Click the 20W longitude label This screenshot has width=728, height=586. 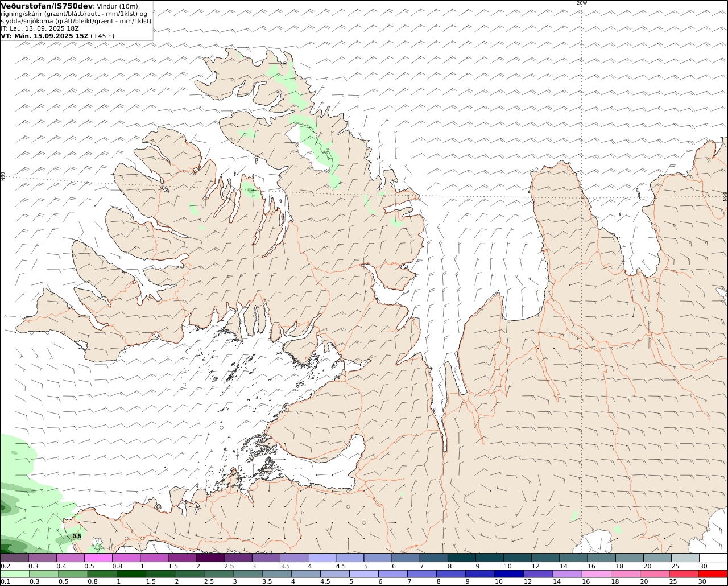[x=581, y=3]
